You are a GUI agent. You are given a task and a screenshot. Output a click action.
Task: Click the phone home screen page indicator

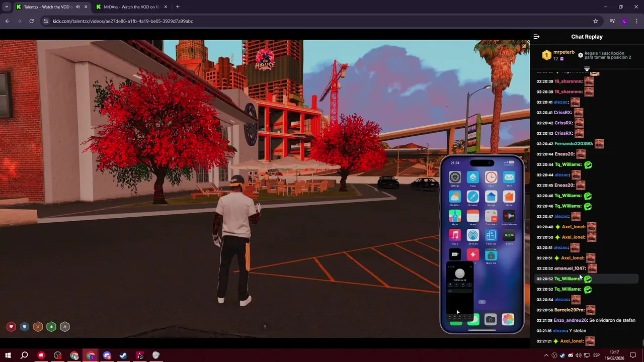(x=481, y=302)
